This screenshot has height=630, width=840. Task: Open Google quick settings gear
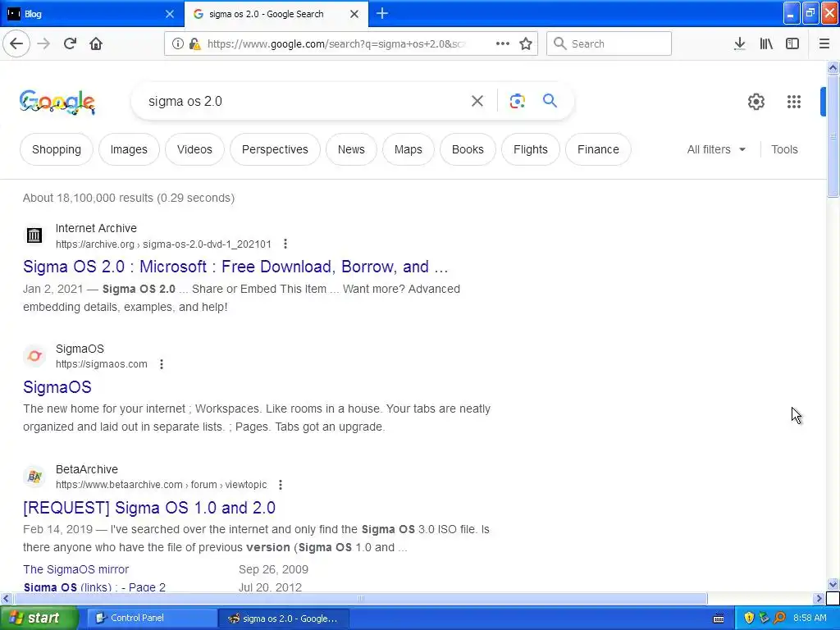pos(756,101)
